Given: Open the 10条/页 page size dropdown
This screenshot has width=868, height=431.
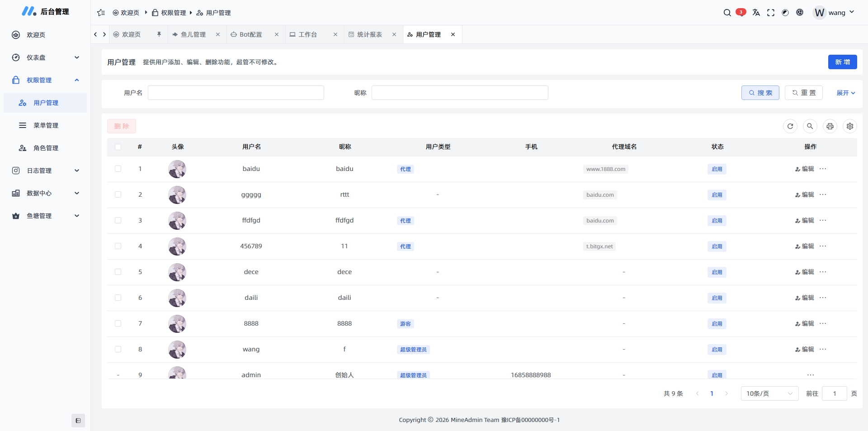Looking at the screenshot, I should [769, 393].
